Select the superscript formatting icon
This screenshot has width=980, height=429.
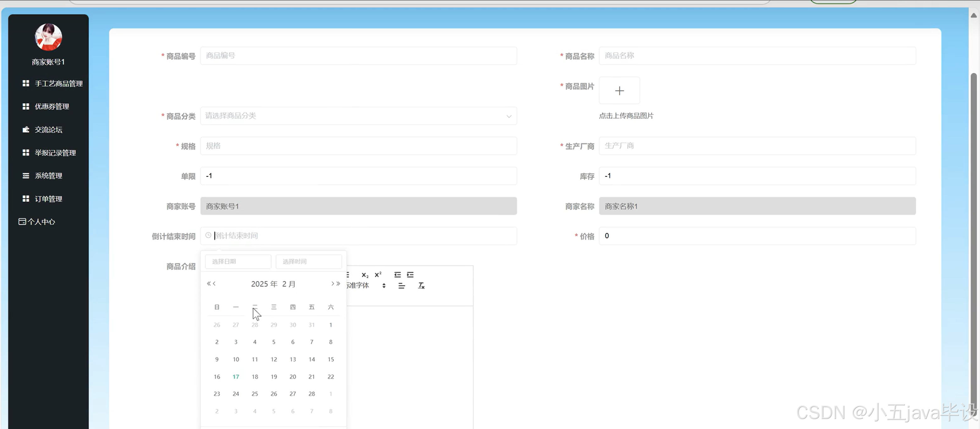click(377, 275)
